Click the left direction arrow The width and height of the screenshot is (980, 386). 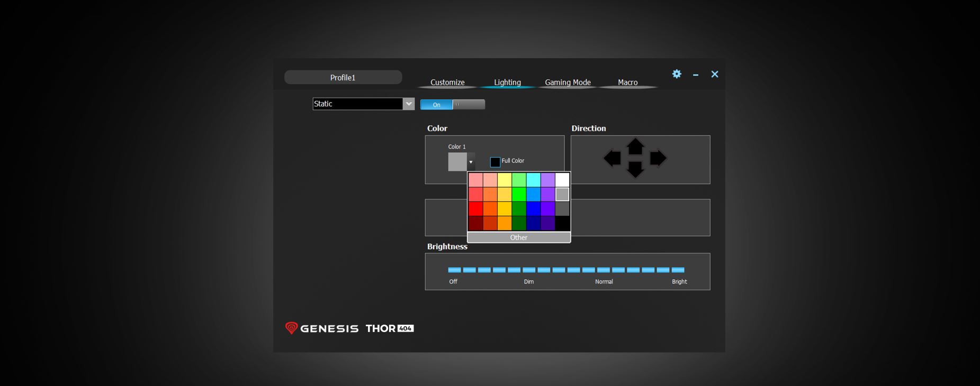[613, 158]
